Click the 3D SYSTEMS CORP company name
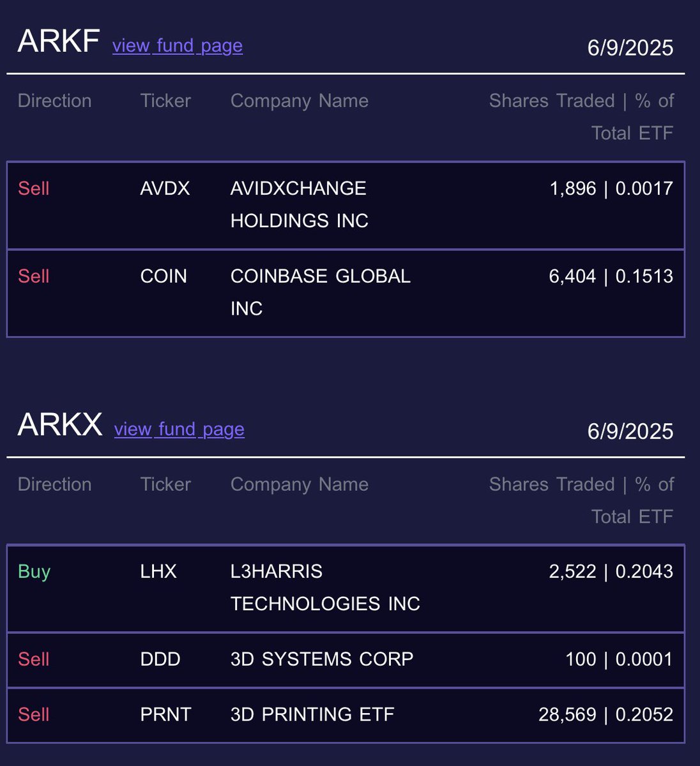This screenshot has width=700, height=766. pyautogui.click(x=321, y=659)
